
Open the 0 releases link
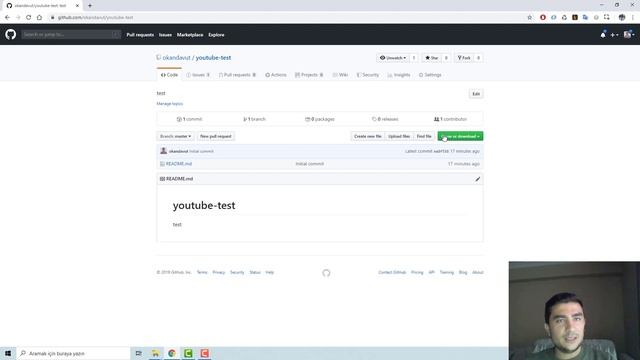click(385, 119)
